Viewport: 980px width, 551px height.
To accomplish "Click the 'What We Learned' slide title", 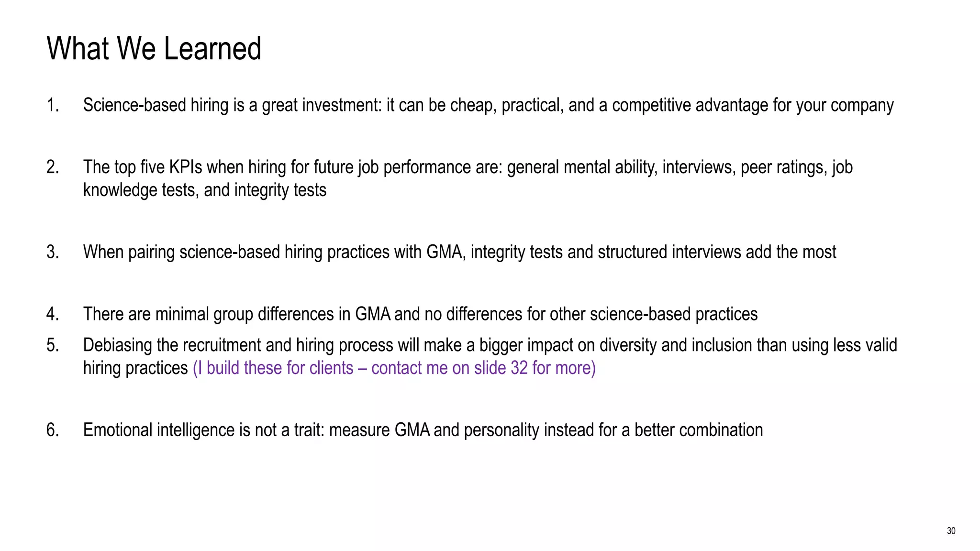I will 154,48.
